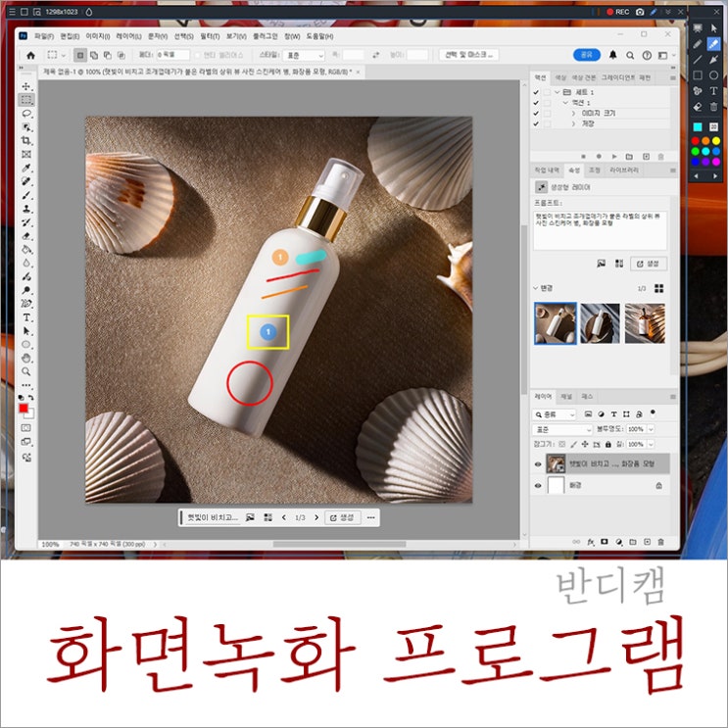Screen dimensions: 728x728
Task: Pick yellow color in Bandicam palette
Action: [x=716, y=141]
